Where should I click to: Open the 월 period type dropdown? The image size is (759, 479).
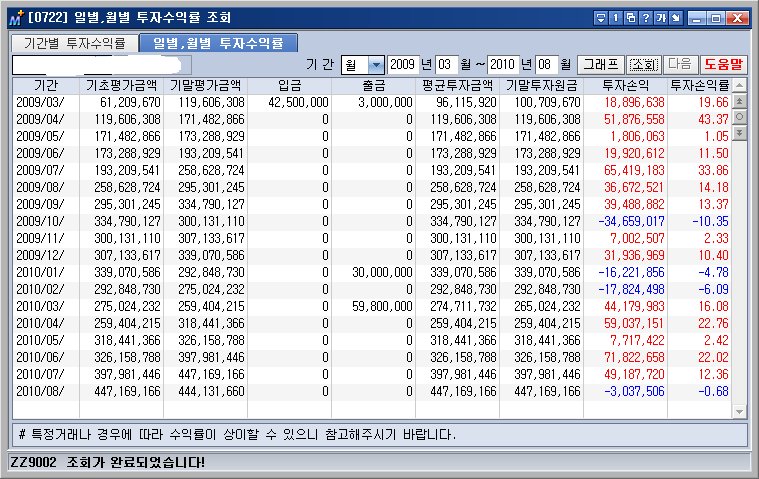point(376,64)
